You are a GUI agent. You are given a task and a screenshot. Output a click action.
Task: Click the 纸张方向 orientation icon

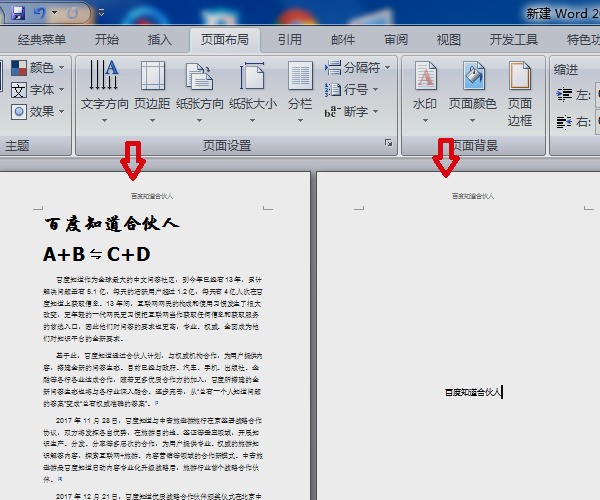point(199,76)
